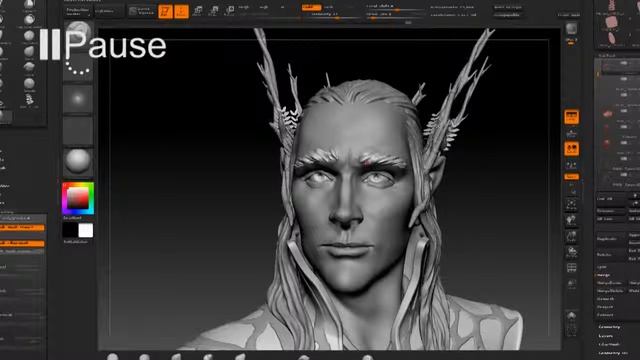Viewport: 640px width, 360px height.
Task: Expand the FiberMesh palette
Action: [x=609, y=344]
